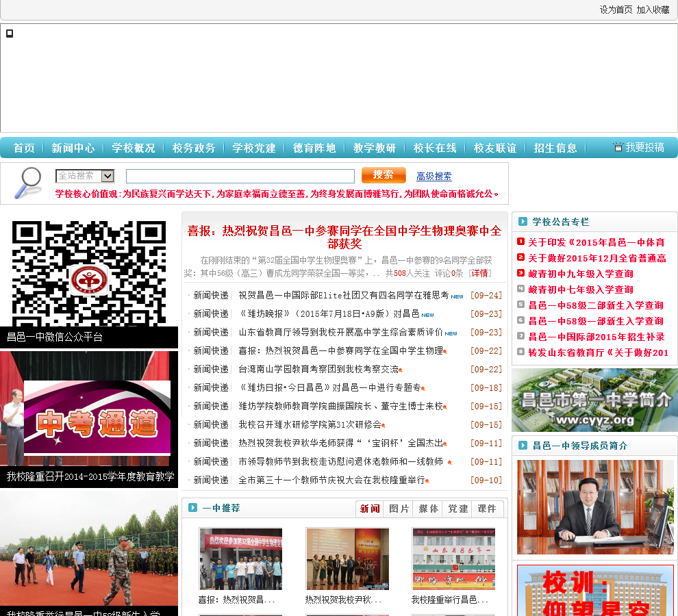This screenshot has height=616, width=678.
Task: Click the number 4 bullet icon in announcements
Action: coord(520,288)
